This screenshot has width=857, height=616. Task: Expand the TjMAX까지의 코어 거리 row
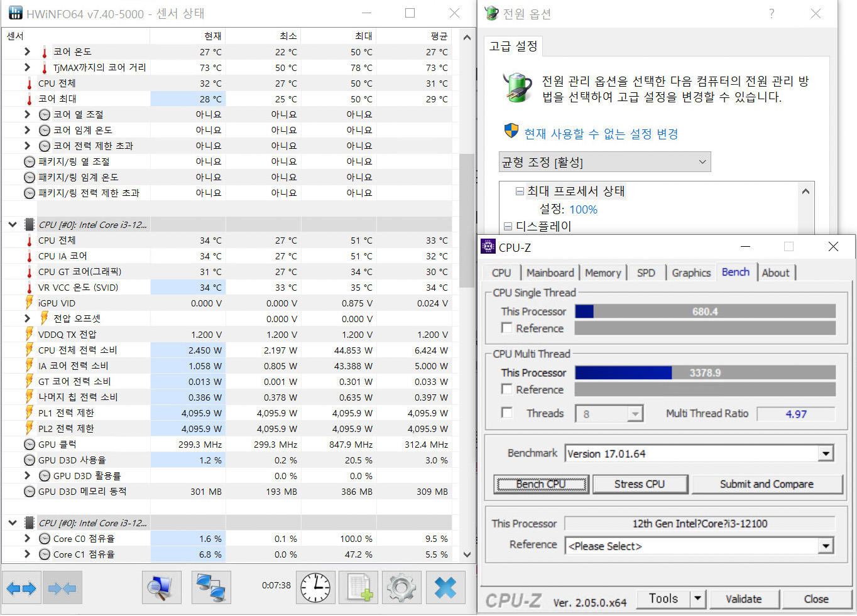click(x=27, y=67)
